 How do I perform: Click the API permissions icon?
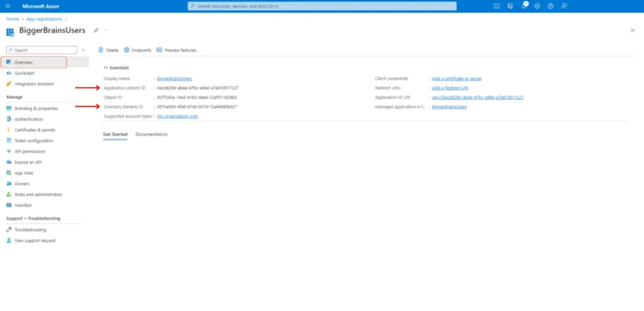click(9, 151)
